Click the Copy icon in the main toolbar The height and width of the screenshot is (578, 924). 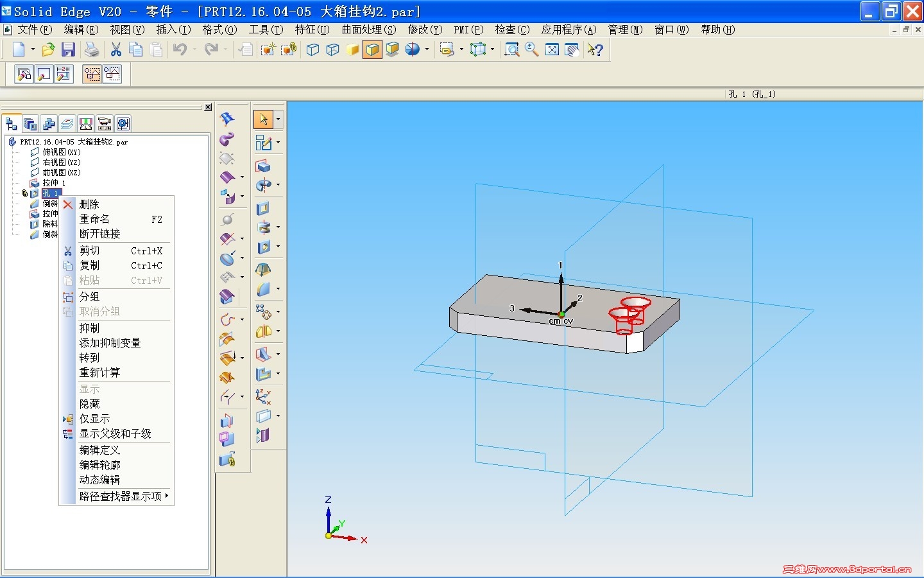click(x=135, y=49)
